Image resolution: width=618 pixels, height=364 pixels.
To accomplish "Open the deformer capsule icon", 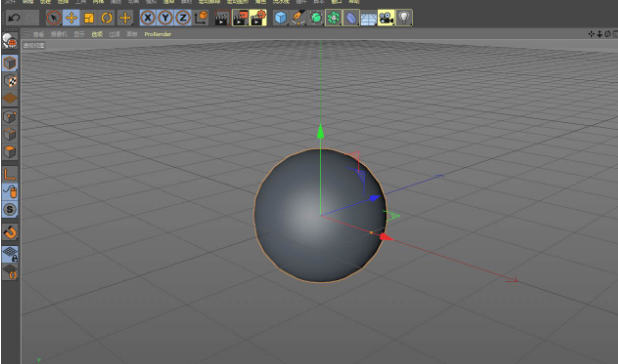I will tap(351, 18).
